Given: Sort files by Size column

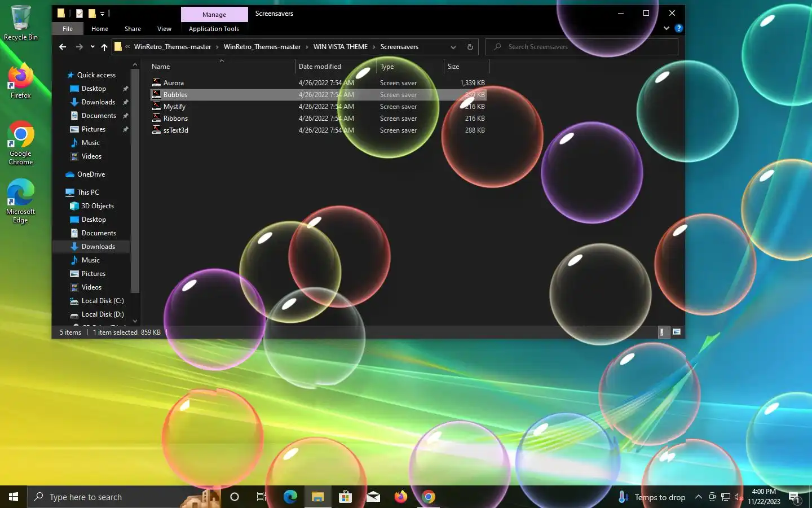Looking at the screenshot, I should [x=466, y=67].
